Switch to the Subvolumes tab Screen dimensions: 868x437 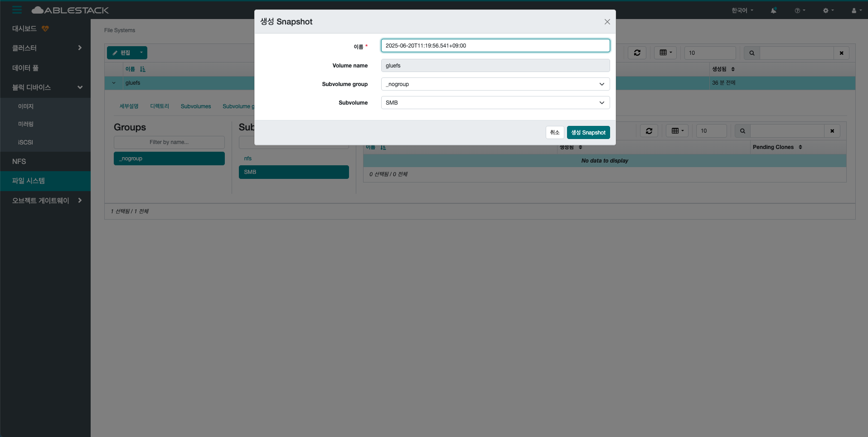pos(196,106)
